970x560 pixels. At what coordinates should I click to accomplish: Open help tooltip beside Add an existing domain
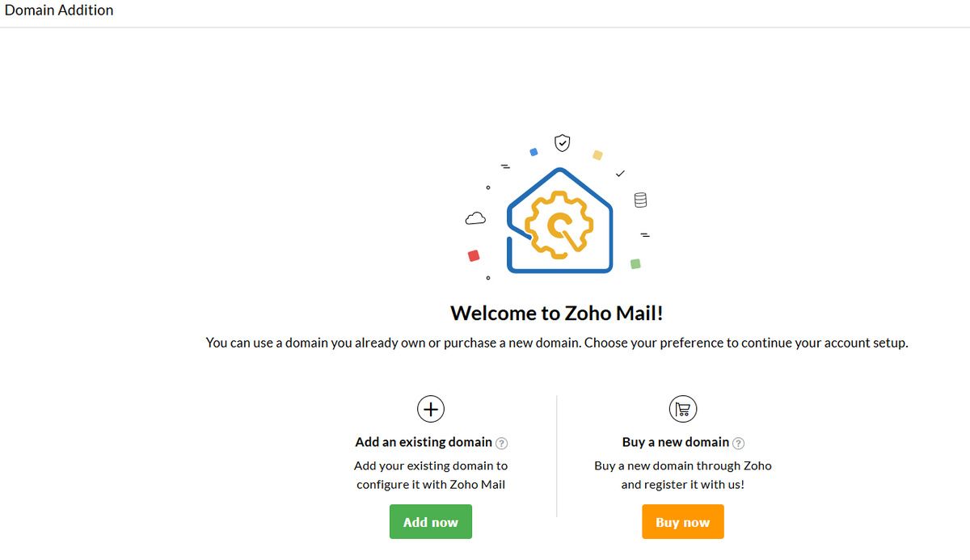(502, 443)
